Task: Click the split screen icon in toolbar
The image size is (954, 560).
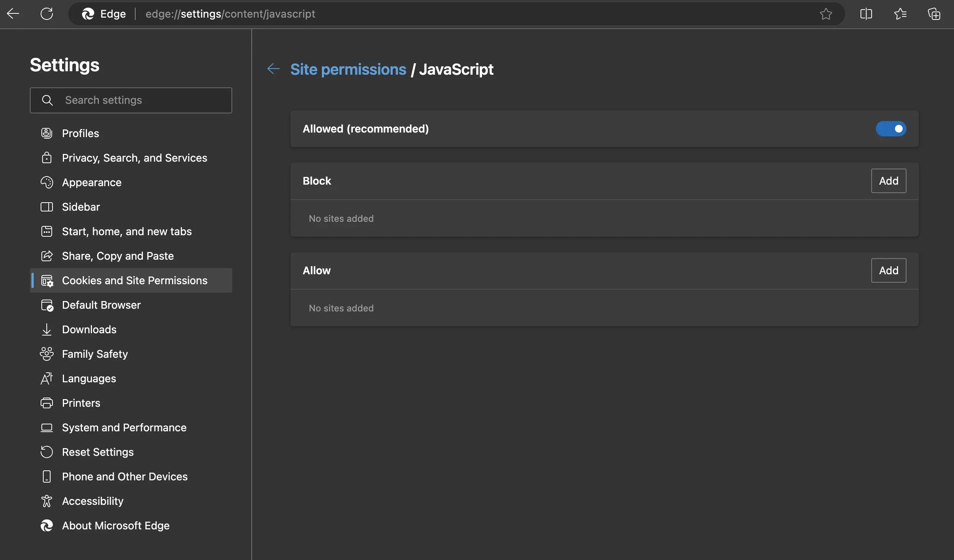Action: click(865, 14)
